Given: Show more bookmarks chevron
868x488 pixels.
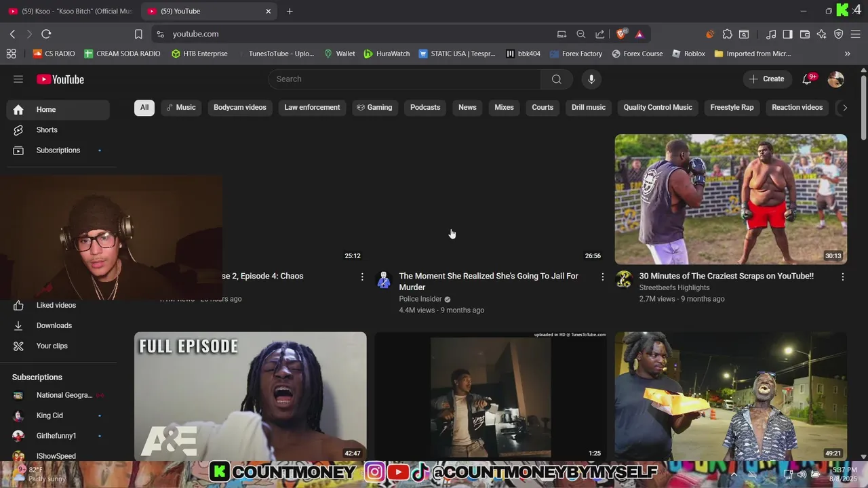Looking at the screenshot, I should [x=847, y=54].
